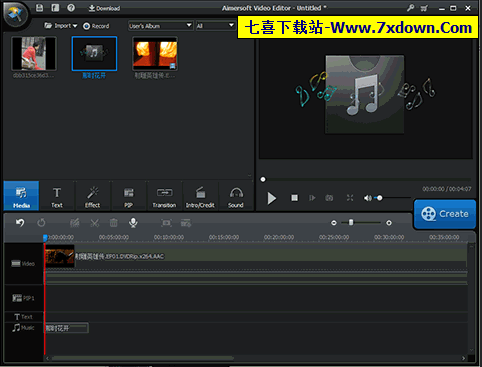Zoom in the timeline with plus button
Viewport: 482px width, 367px height.
(x=389, y=223)
